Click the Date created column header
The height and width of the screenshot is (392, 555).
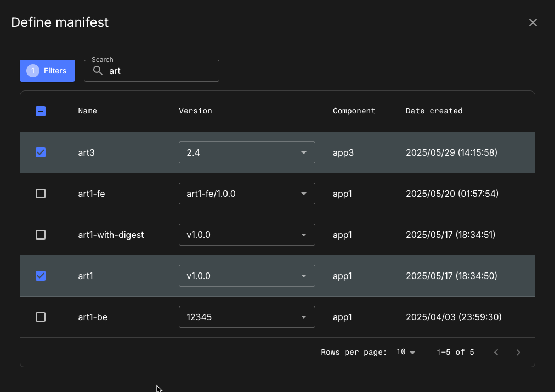pos(434,111)
